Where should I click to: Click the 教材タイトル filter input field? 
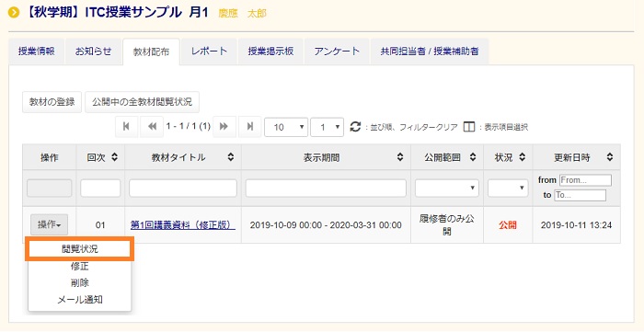coord(183,188)
